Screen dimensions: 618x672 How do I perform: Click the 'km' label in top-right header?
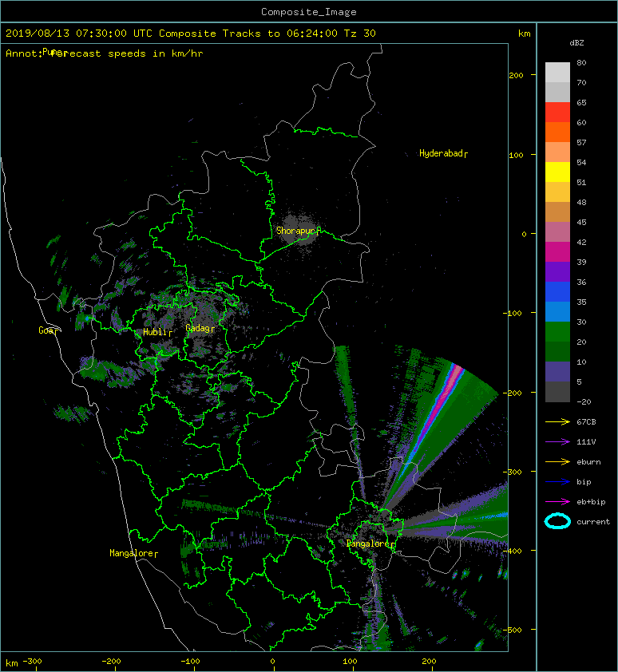point(525,34)
